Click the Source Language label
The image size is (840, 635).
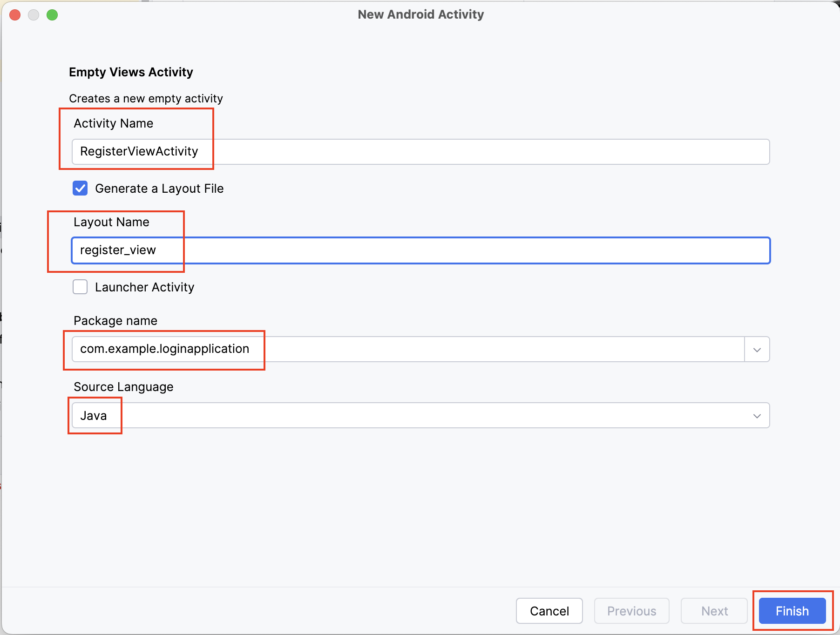click(123, 387)
